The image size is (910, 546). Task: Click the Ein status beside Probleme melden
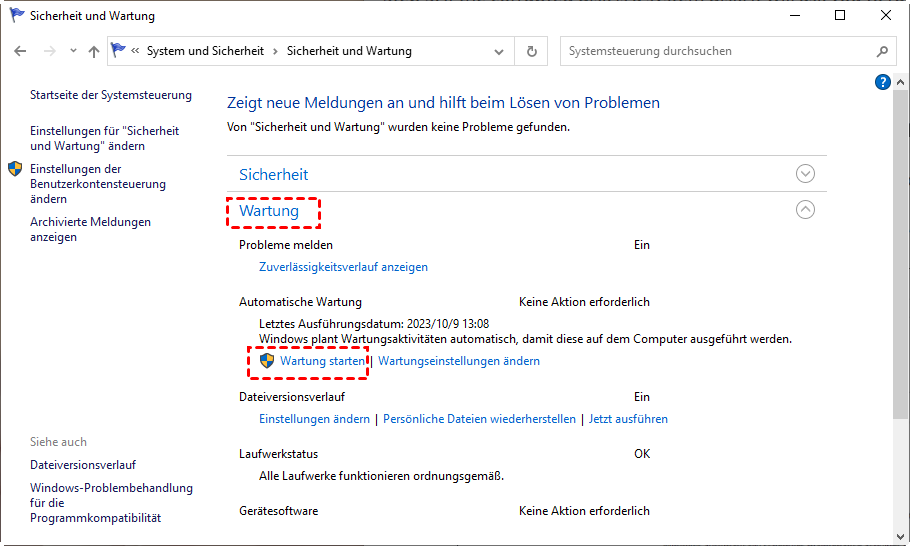pyautogui.click(x=642, y=245)
